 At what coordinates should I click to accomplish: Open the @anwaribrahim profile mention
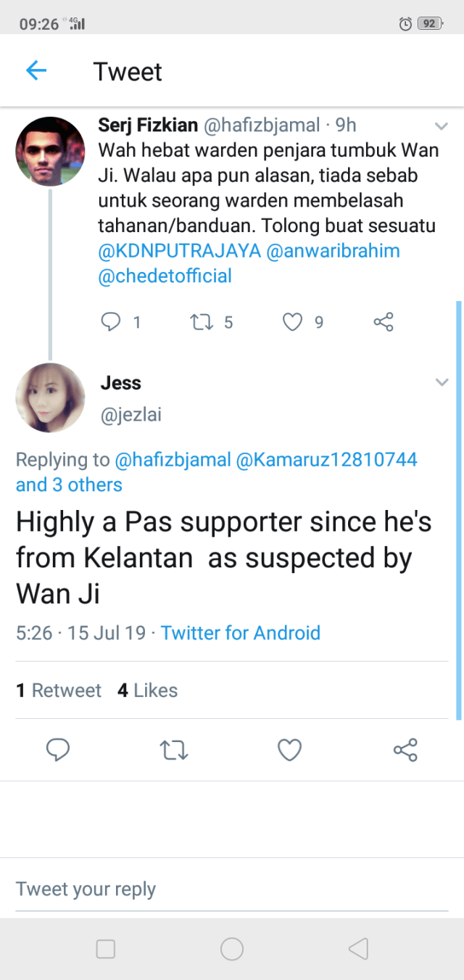[333, 251]
